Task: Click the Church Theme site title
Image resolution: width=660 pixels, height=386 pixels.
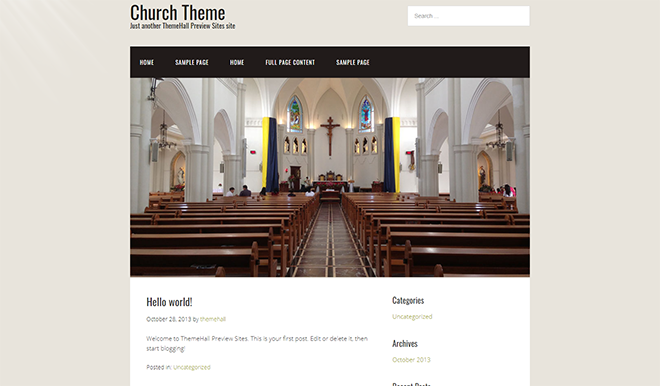Action: pyautogui.click(x=178, y=13)
